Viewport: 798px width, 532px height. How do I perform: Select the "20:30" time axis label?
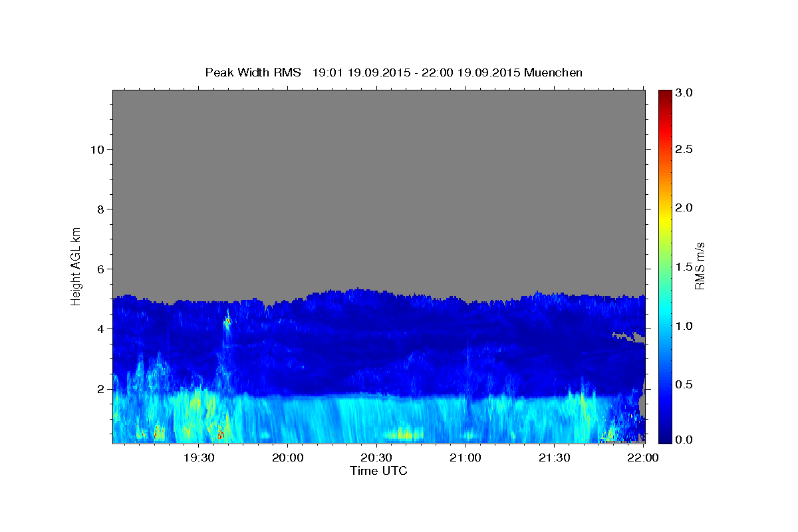(376, 458)
